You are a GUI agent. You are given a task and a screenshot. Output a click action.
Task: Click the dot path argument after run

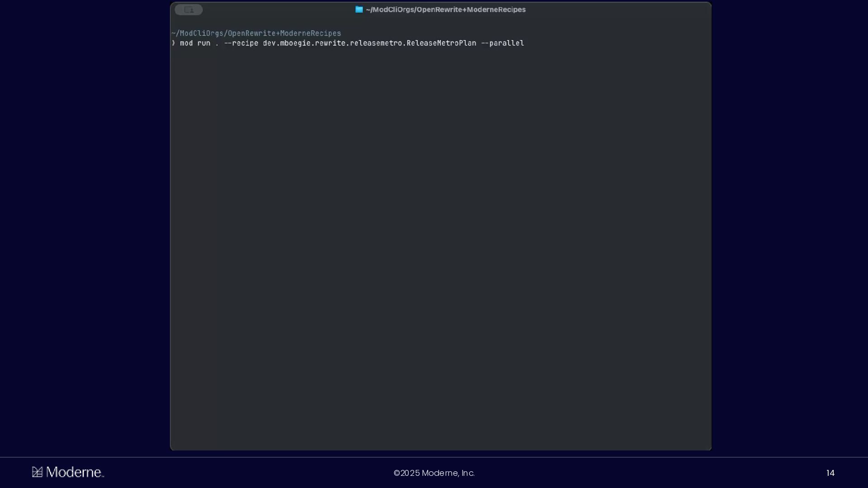click(x=217, y=43)
